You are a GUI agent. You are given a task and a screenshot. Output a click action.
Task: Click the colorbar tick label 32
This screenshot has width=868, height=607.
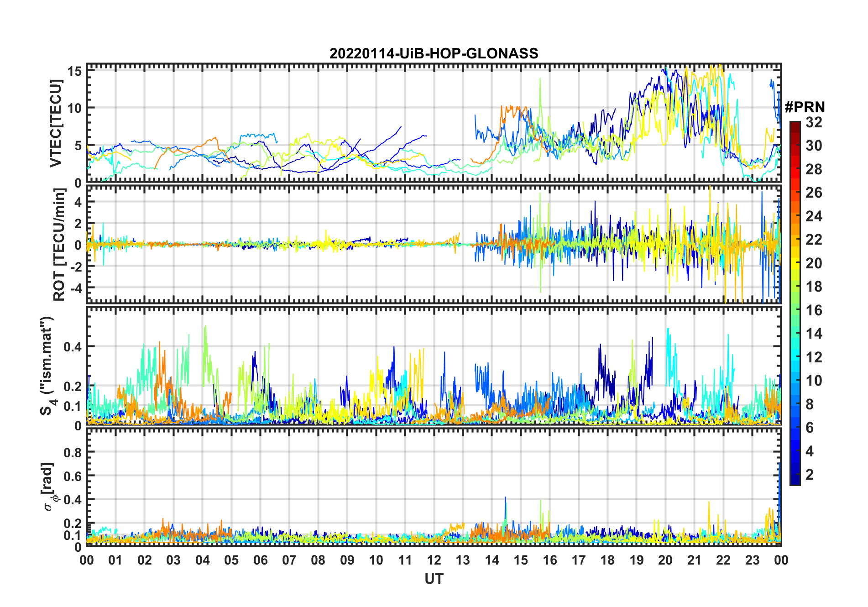(813, 122)
